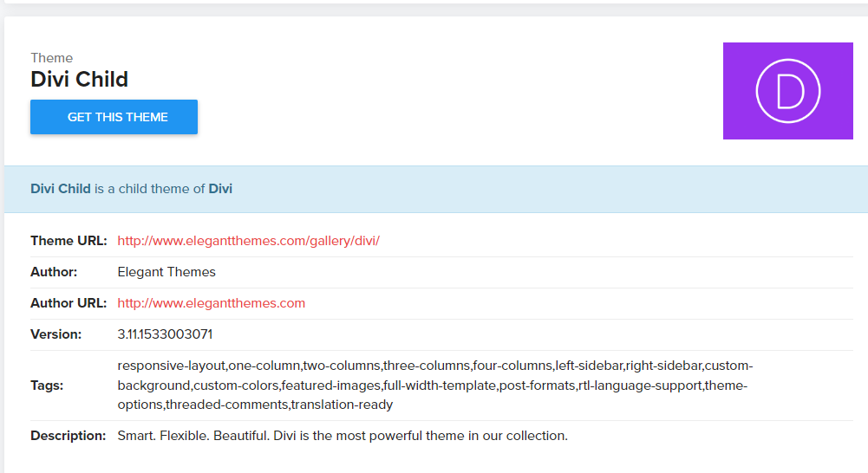Click the Author: label
The image size is (868, 473).
point(54,272)
